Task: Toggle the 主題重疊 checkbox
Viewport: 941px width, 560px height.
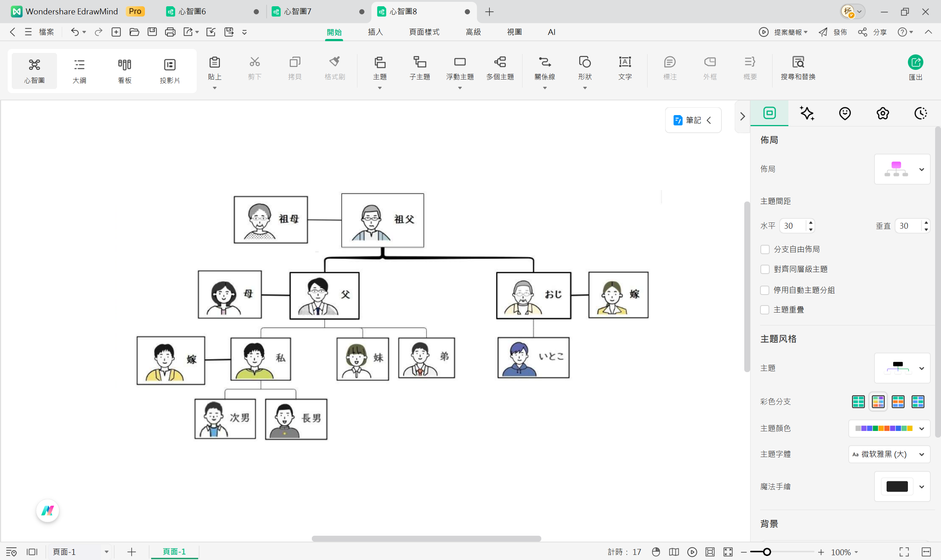Action: pos(765,310)
